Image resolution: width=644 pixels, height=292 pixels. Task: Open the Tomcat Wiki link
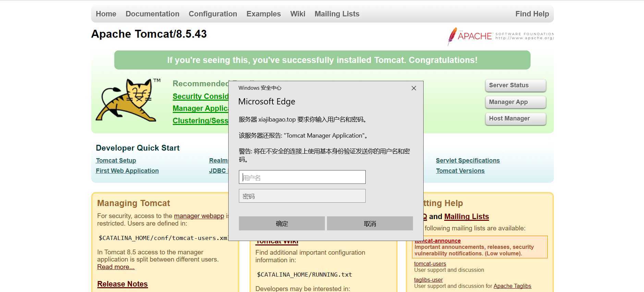(x=277, y=242)
